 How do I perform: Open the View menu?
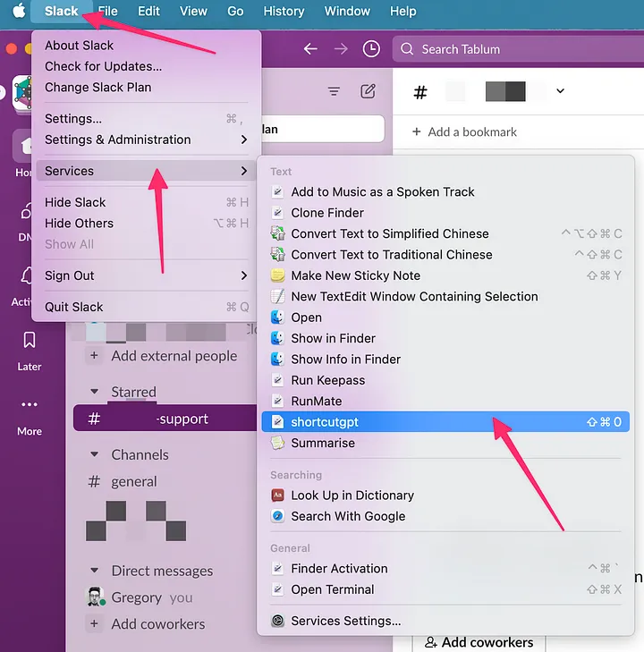[x=193, y=11]
